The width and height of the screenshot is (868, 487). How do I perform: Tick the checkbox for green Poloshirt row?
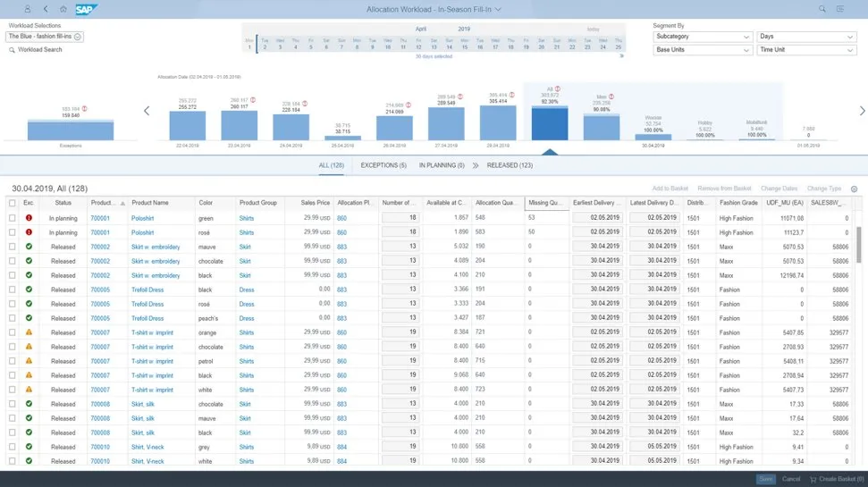pos(13,218)
